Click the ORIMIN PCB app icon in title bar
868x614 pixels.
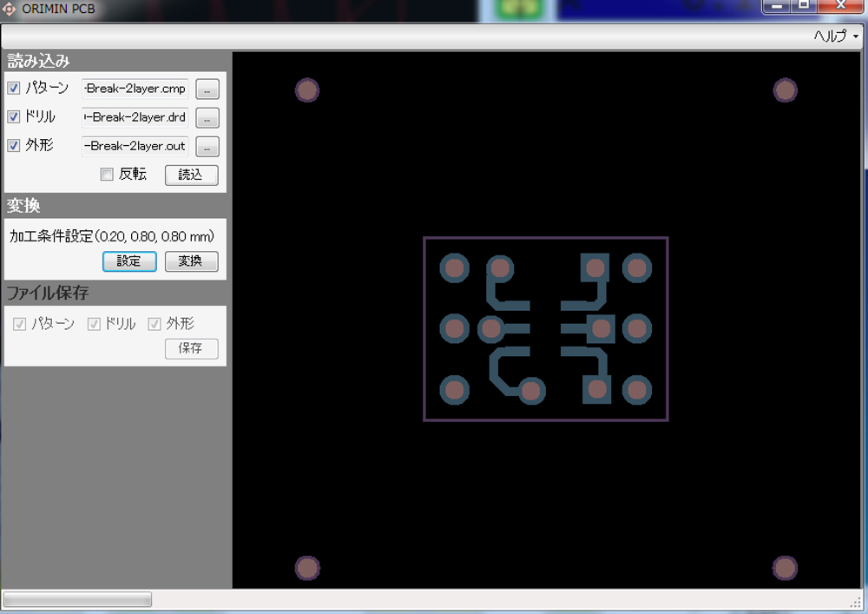click(10, 10)
